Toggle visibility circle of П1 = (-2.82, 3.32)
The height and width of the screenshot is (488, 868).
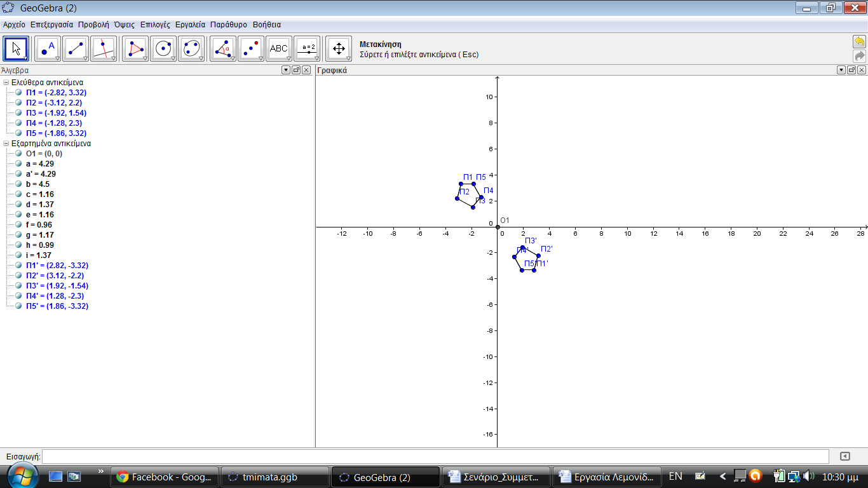pyautogui.click(x=18, y=92)
